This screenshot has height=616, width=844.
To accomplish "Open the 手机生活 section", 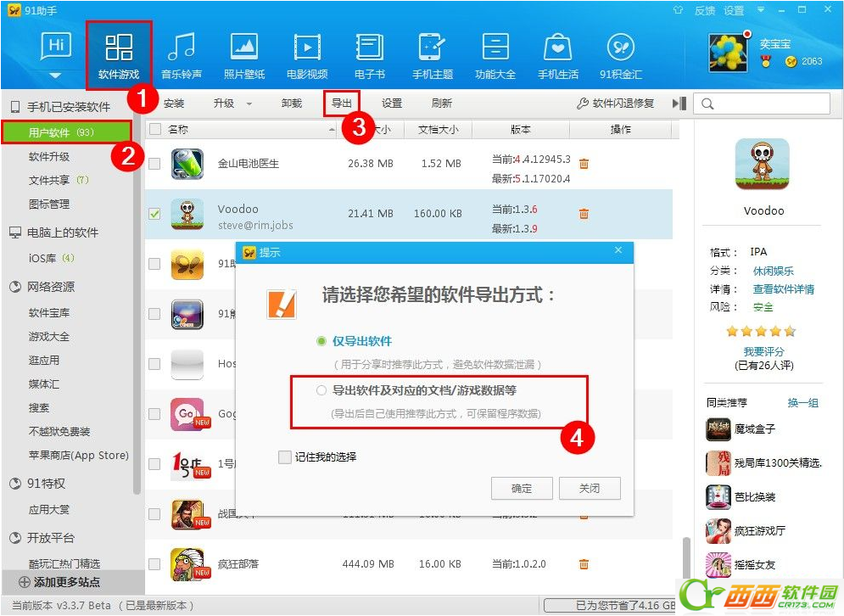I will point(558,55).
